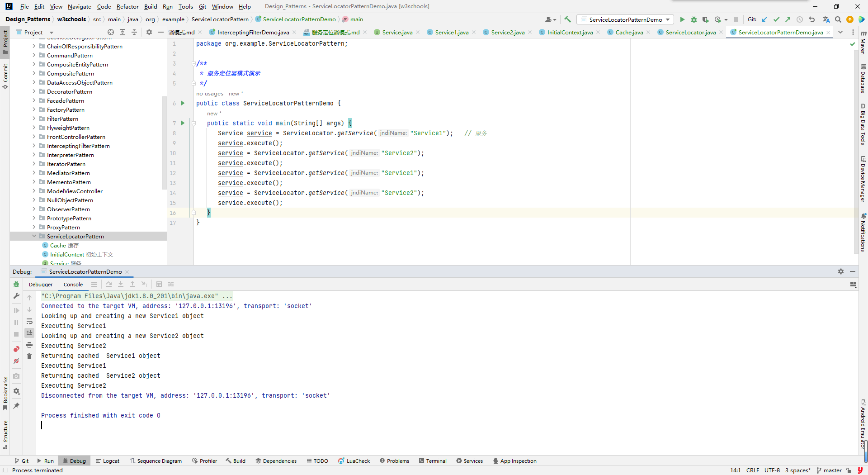Toggle scroll to end of console
The image size is (868, 475).
(29, 333)
